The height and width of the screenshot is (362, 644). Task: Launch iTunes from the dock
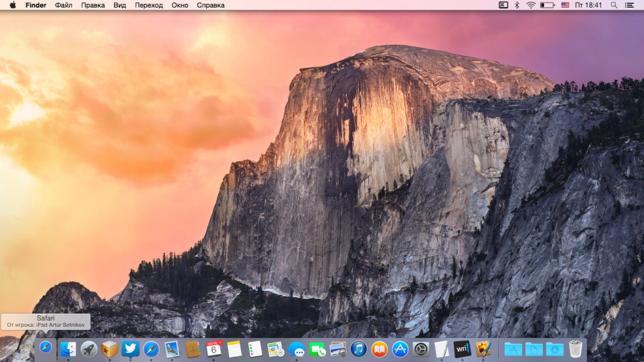pos(358,349)
